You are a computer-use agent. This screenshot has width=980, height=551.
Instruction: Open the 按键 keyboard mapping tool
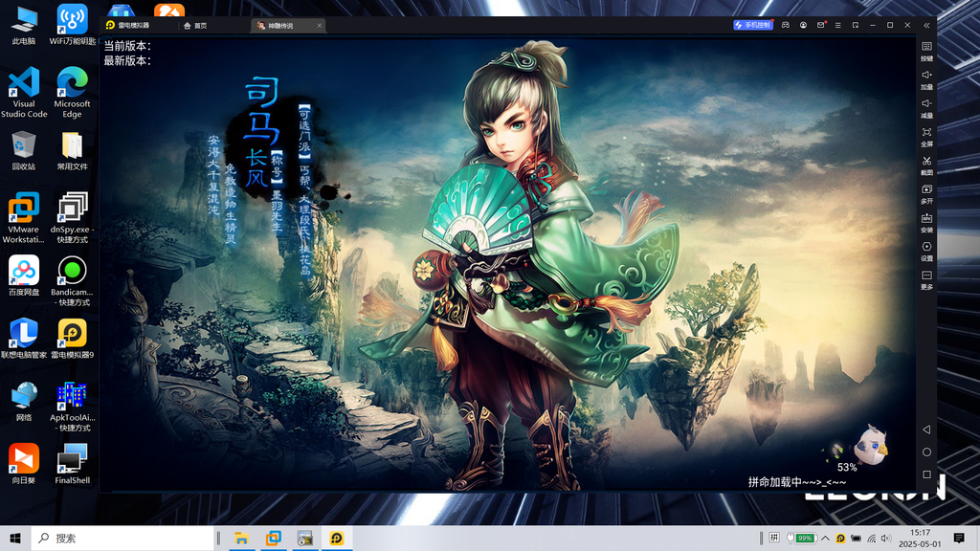[x=926, y=51]
